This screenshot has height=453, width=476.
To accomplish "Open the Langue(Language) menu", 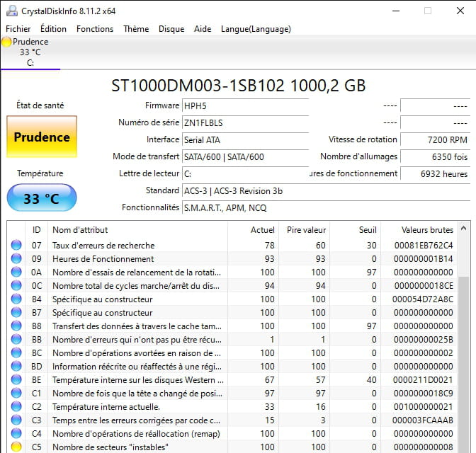I will pos(256,29).
